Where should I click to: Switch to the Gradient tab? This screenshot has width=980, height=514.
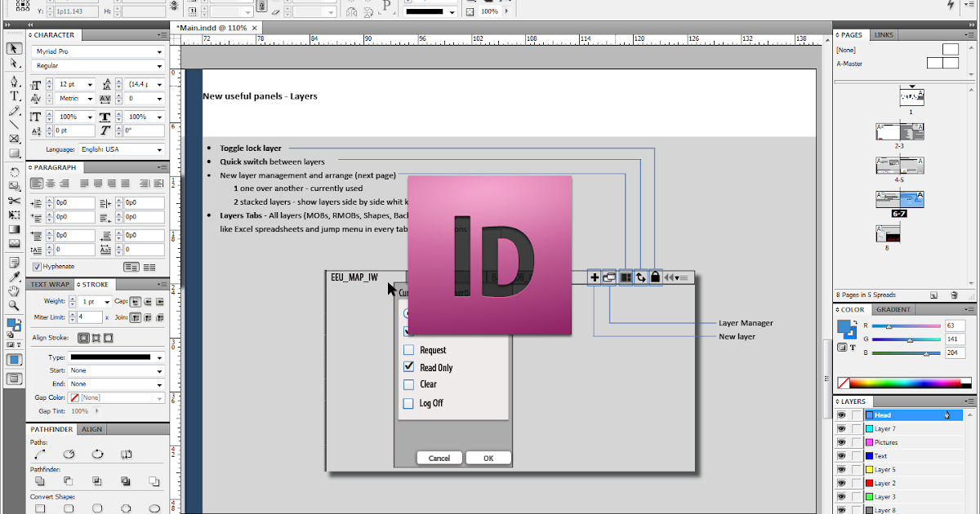tap(892, 310)
